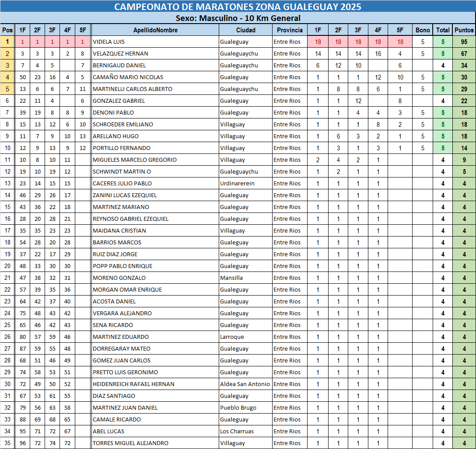Click the Provincia column header
This screenshot has height=449, width=476.
[x=290, y=30]
